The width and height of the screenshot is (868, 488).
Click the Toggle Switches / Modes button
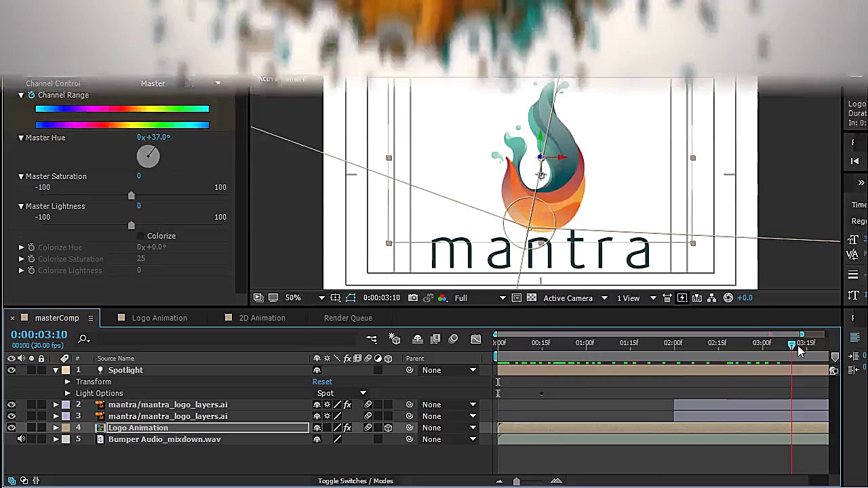355,481
